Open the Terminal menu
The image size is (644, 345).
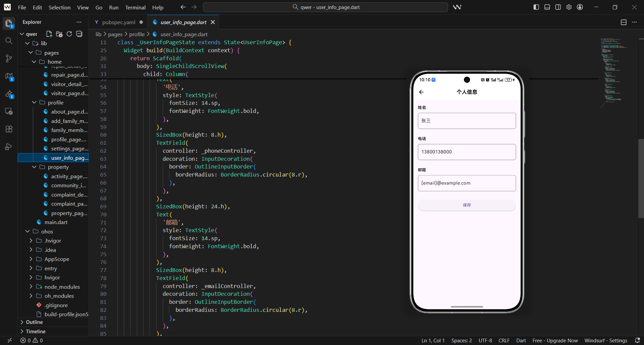click(136, 7)
